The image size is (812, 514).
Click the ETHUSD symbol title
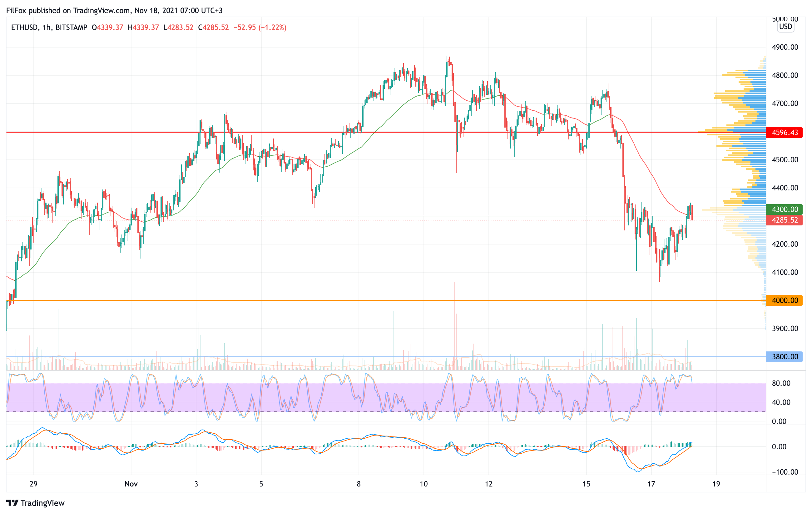[x=24, y=27]
